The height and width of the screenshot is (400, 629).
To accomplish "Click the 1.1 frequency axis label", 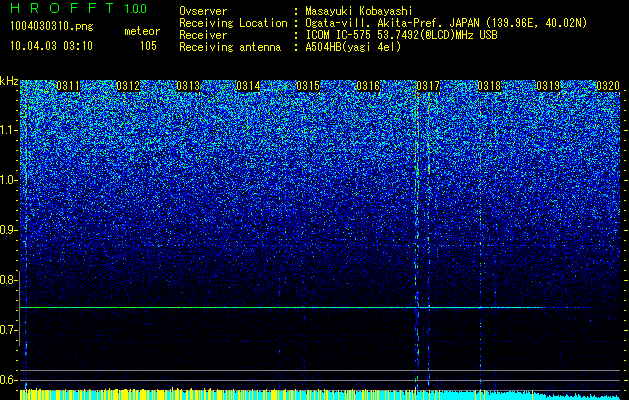I will click(x=9, y=130).
